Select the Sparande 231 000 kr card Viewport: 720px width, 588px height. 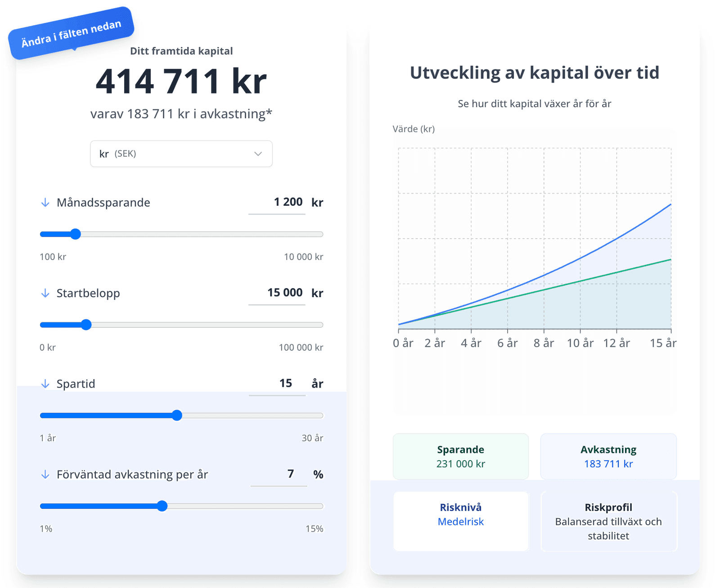(460, 457)
